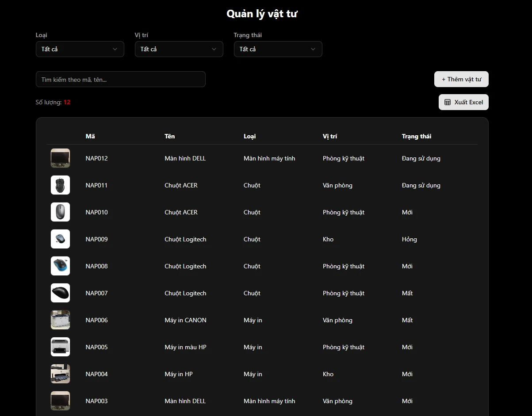Open the Trạng thái filter dropdown
Image resolution: width=532 pixels, height=416 pixels.
point(278,49)
